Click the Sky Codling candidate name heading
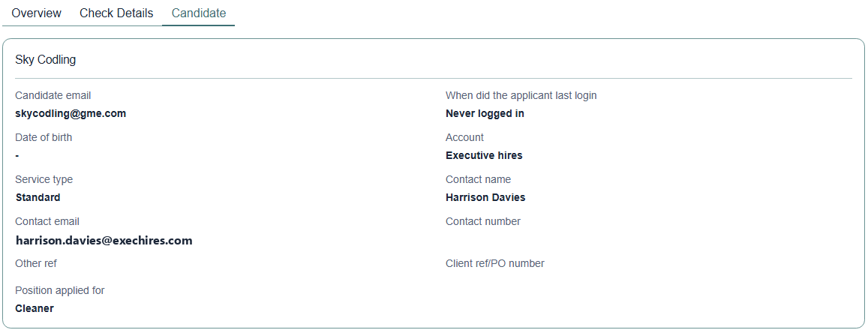The width and height of the screenshot is (868, 333). pyautogui.click(x=46, y=60)
